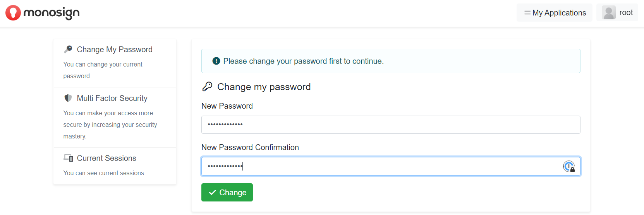Click the info icon in the alert banner
The width and height of the screenshot is (644, 215).
(216, 61)
